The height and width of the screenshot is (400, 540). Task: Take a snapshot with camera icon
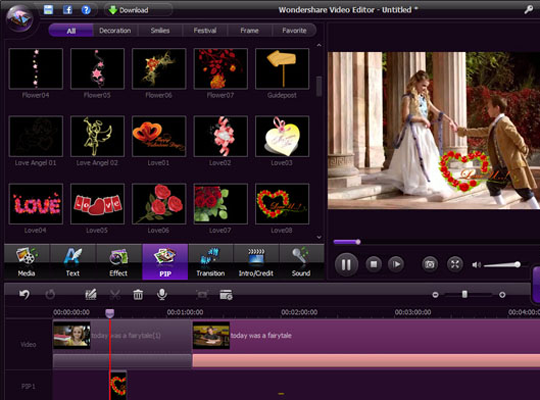[429, 264]
